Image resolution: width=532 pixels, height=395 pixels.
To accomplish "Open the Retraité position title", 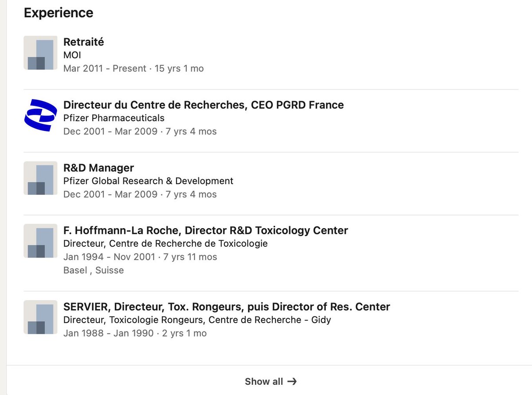I will point(84,42).
